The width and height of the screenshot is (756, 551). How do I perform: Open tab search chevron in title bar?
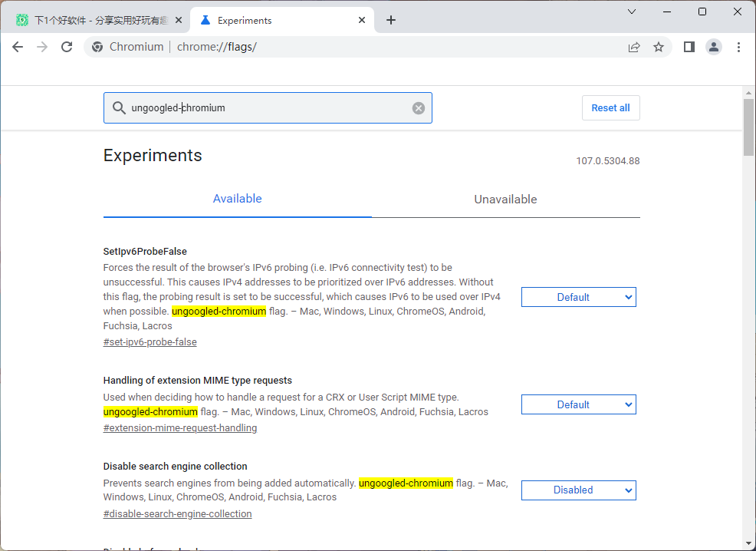coord(632,12)
